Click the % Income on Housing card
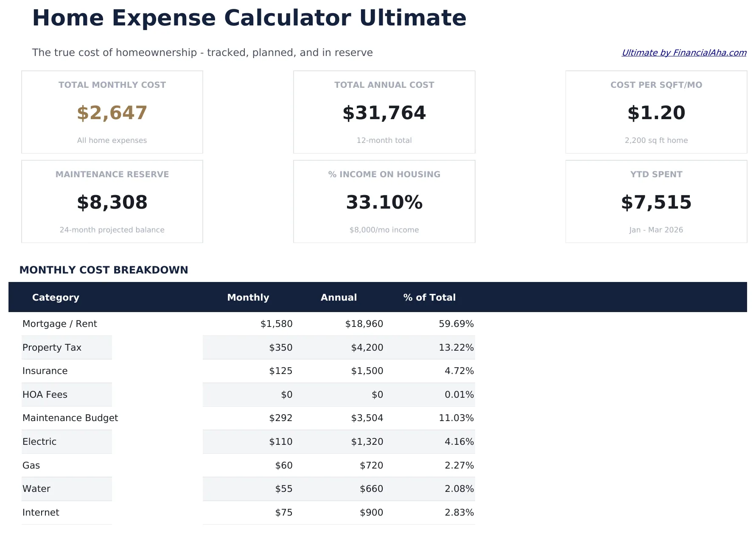This screenshot has height=533, width=756. tap(384, 201)
